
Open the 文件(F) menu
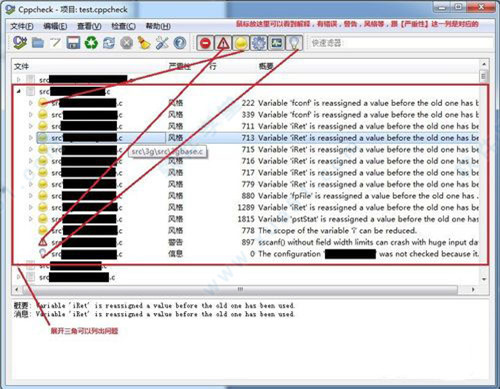pos(22,26)
